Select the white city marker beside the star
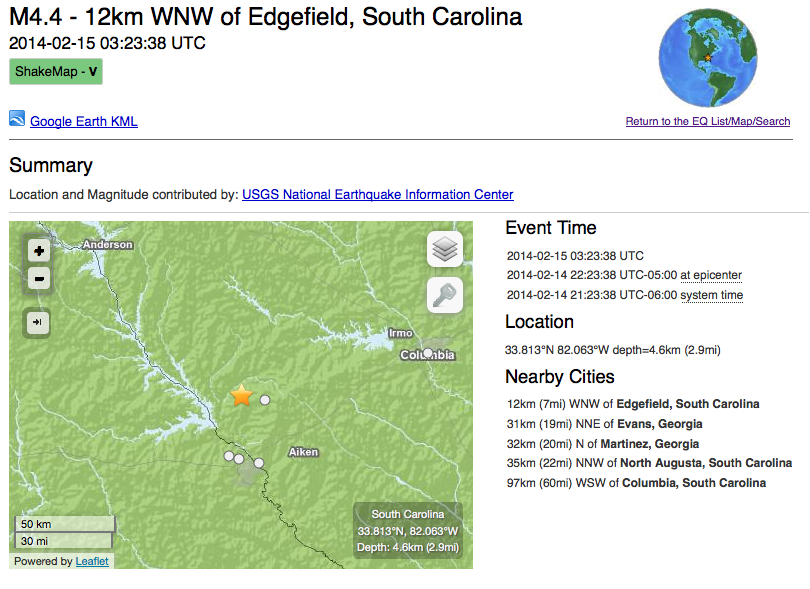Viewport: 810px width, 589px height. pos(266,400)
